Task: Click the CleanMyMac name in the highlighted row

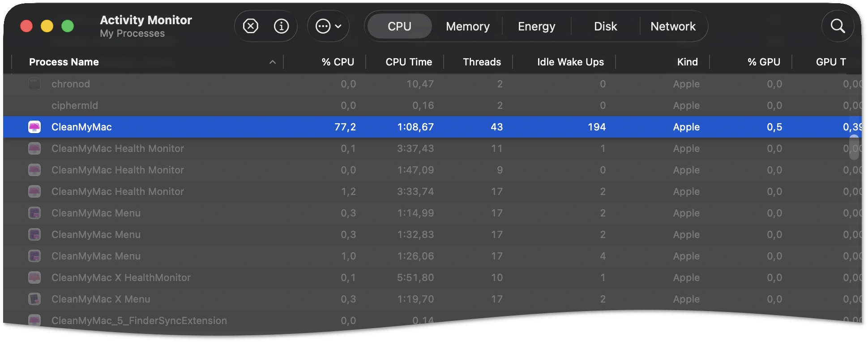Action: coord(81,127)
